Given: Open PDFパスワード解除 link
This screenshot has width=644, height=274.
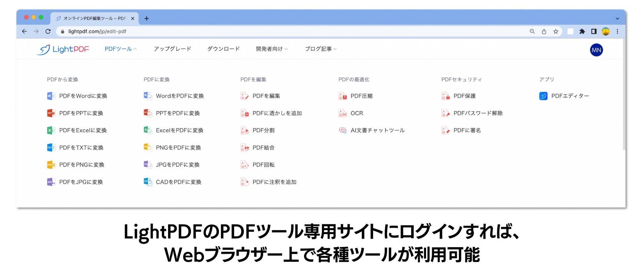Looking at the screenshot, I should pos(478,113).
